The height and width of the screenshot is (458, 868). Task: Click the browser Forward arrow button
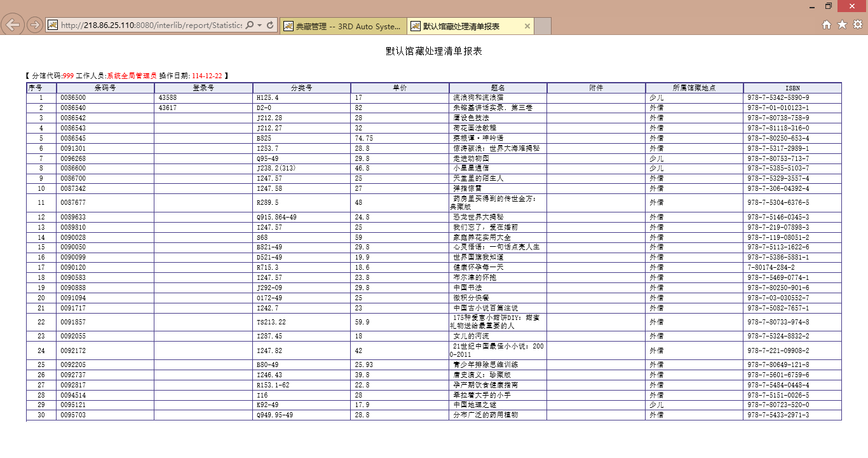coord(35,25)
